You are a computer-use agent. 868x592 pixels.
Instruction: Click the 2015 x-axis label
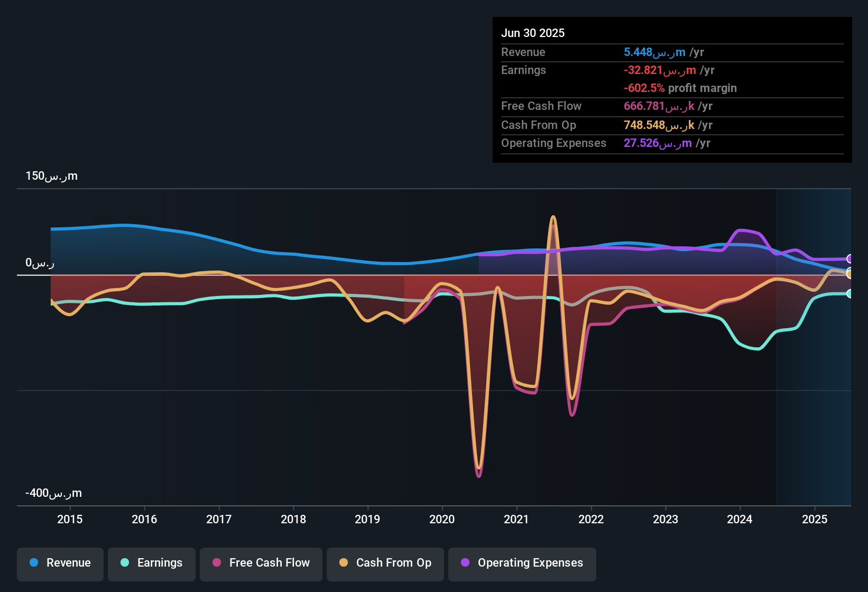coord(70,519)
